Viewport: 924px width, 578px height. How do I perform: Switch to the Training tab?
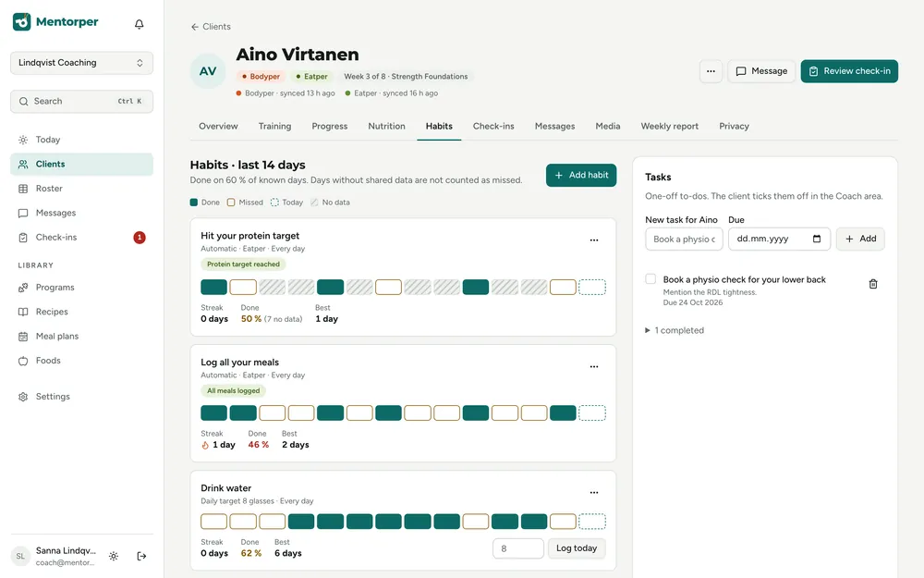(x=274, y=126)
